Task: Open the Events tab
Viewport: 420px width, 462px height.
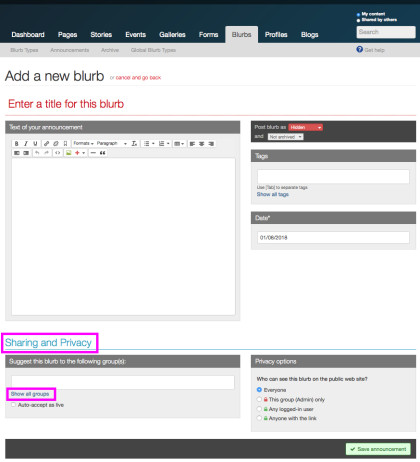Action: tap(136, 35)
